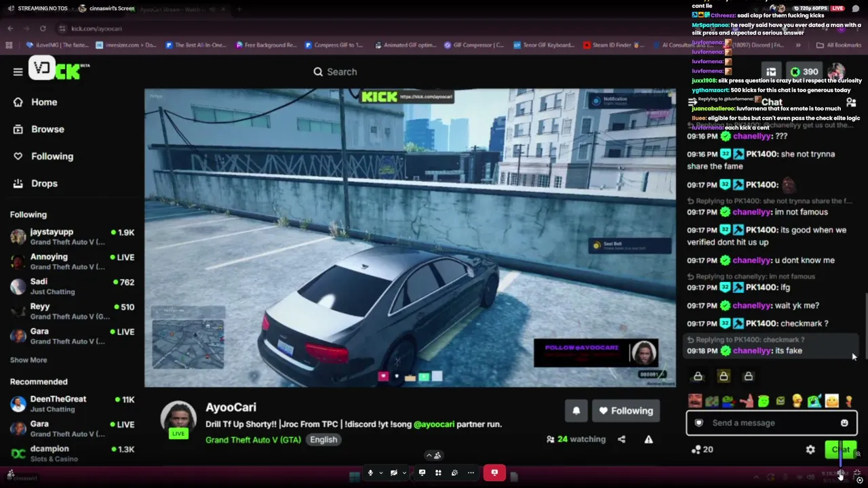Image resolution: width=868 pixels, height=488 pixels.
Task: Open Sadi's Just Chatting channel
Action: [x=72, y=286]
